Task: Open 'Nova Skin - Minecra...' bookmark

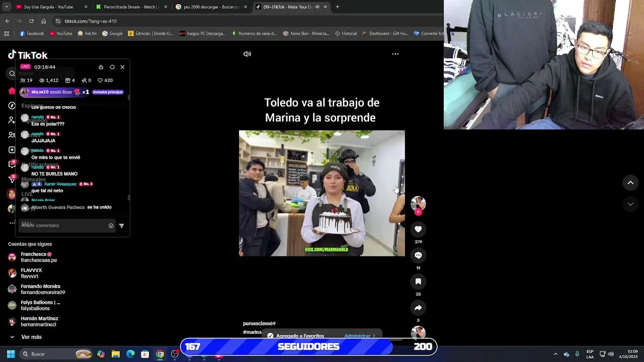Action: coord(306,34)
